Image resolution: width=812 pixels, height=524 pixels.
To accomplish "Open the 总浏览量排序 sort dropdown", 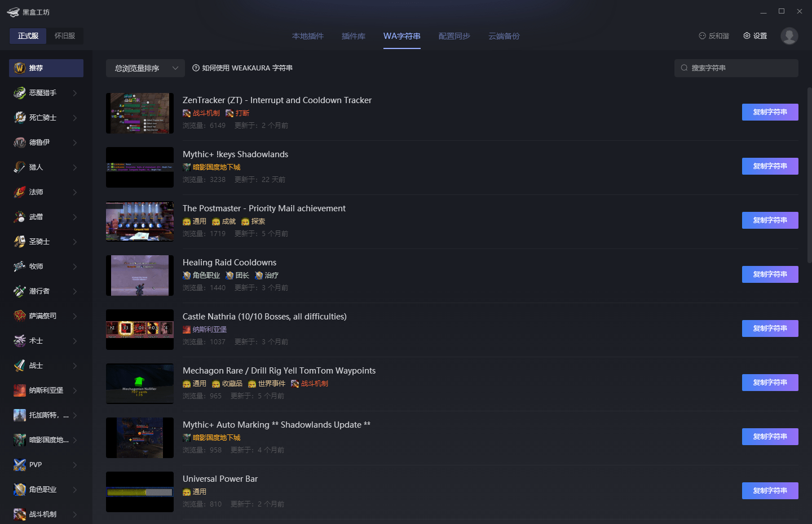I will 145,68.
